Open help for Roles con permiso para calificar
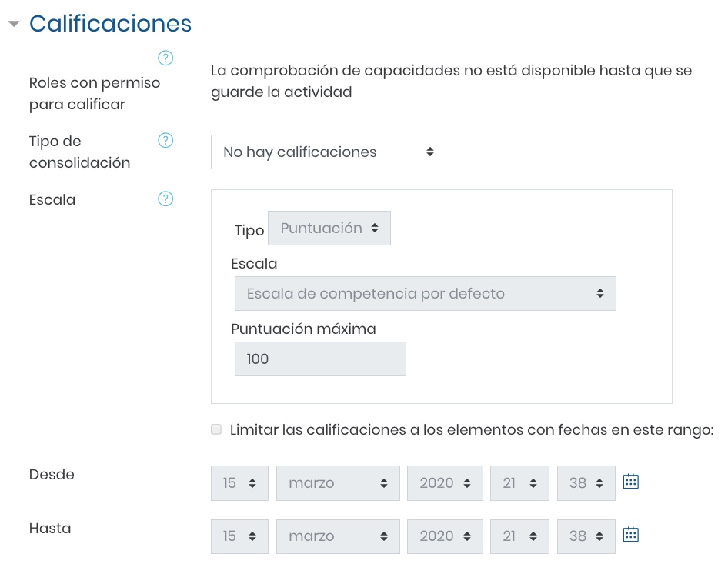This screenshot has height=564, width=728. point(165,58)
